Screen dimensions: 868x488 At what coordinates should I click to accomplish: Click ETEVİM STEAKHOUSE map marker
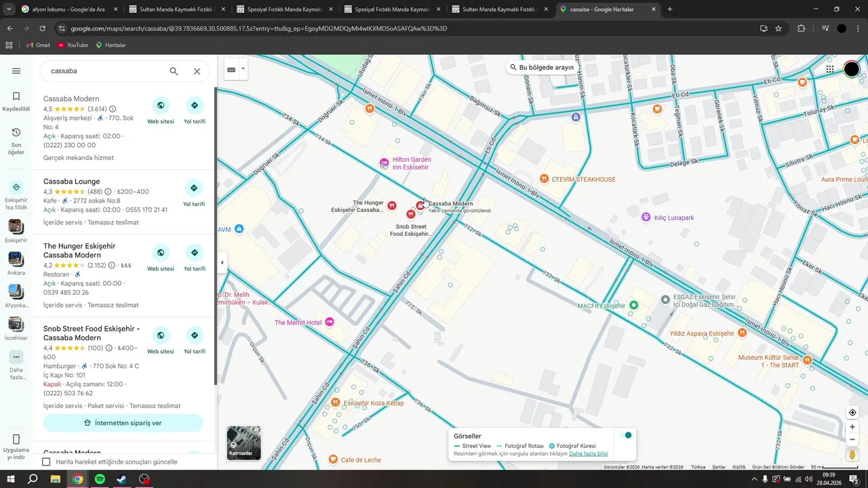544,179
